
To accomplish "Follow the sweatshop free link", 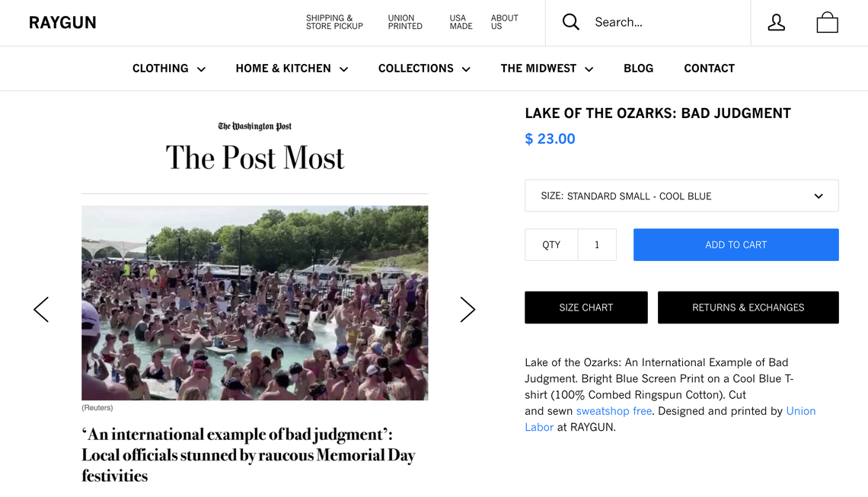I will point(614,410).
